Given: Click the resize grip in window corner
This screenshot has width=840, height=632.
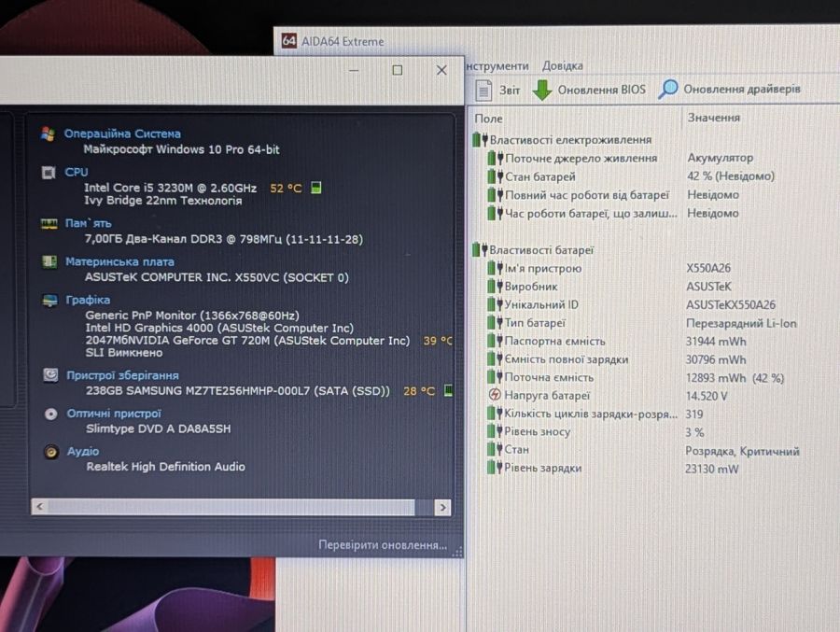Looking at the screenshot, I should click(457, 551).
